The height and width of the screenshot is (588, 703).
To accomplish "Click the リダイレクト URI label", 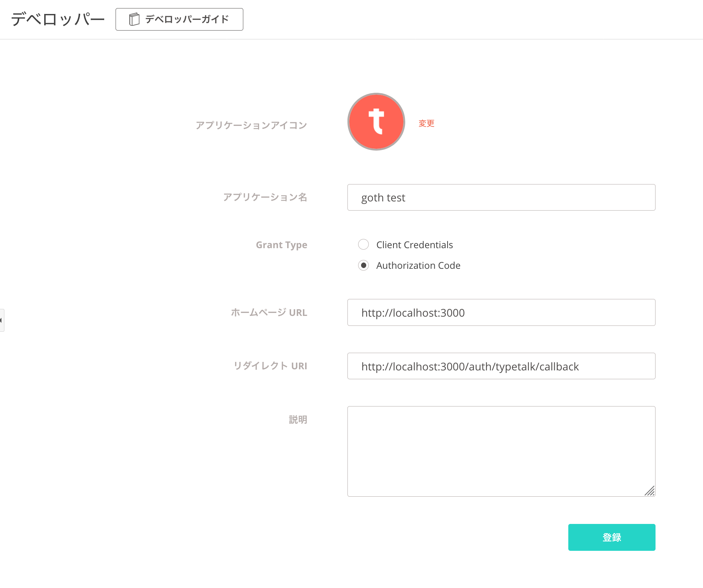I will [271, 366].
